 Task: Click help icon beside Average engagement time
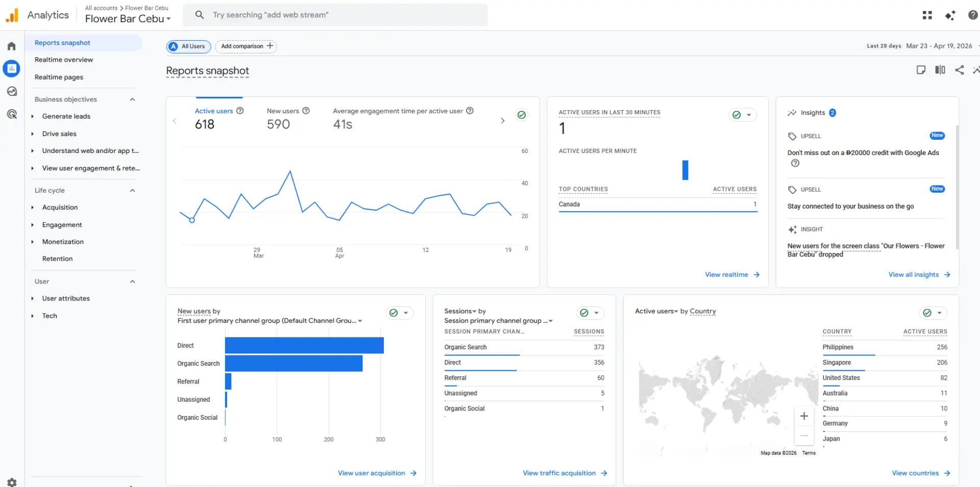coord(470,111)
